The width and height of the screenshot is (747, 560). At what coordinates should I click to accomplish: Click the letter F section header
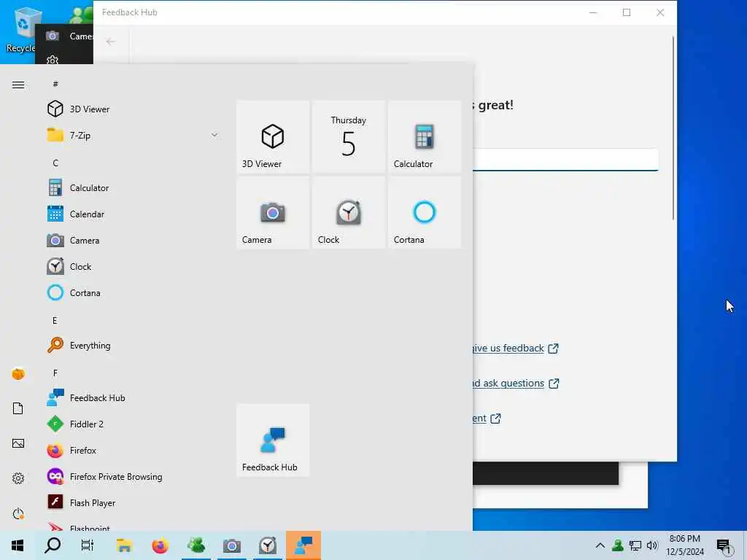[x=55, y=373]
